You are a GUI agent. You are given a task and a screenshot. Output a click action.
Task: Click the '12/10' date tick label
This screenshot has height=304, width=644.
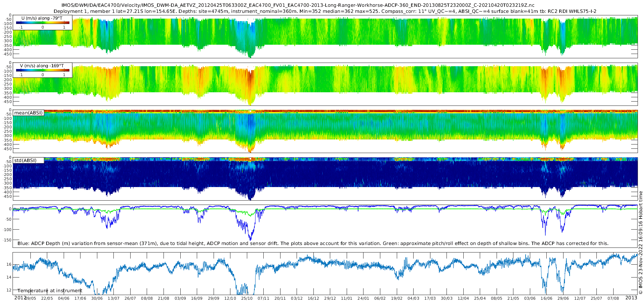(x=230, y=298)
